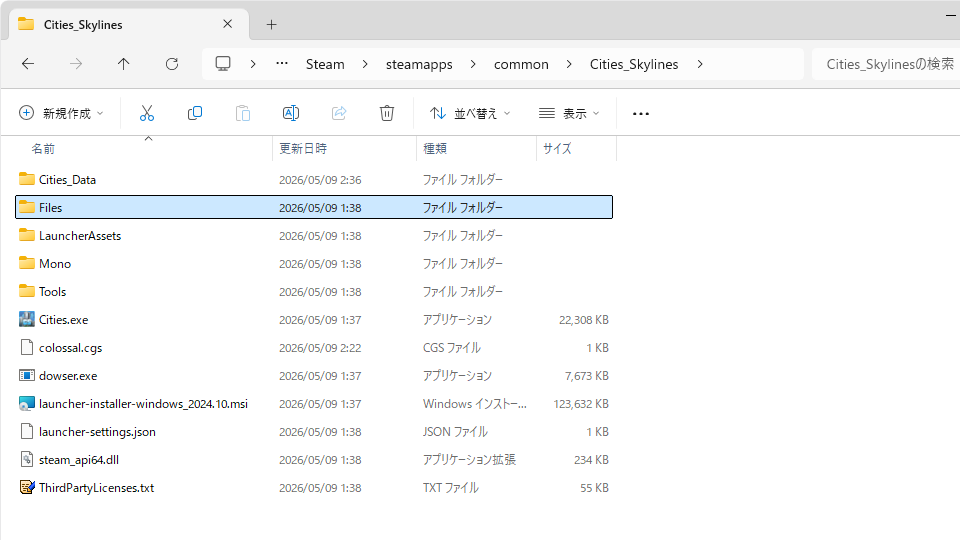
Task: Go forward with the right arrow
Action: click(76, 64)
